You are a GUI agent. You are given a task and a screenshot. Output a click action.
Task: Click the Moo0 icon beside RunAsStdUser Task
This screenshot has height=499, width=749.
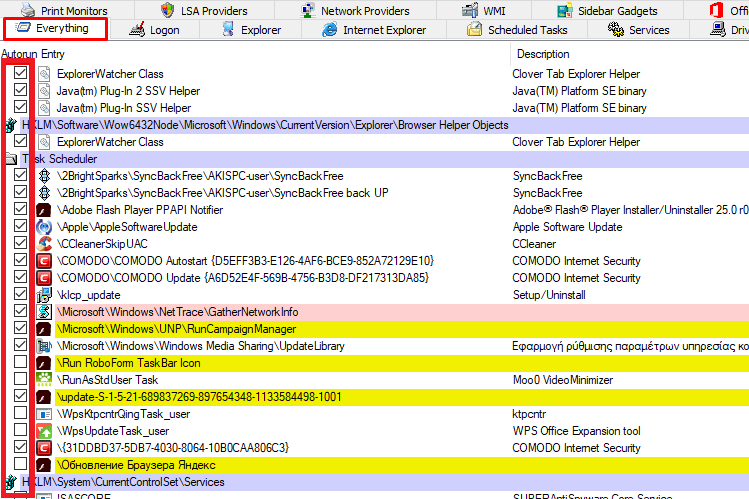click(44, 380)
